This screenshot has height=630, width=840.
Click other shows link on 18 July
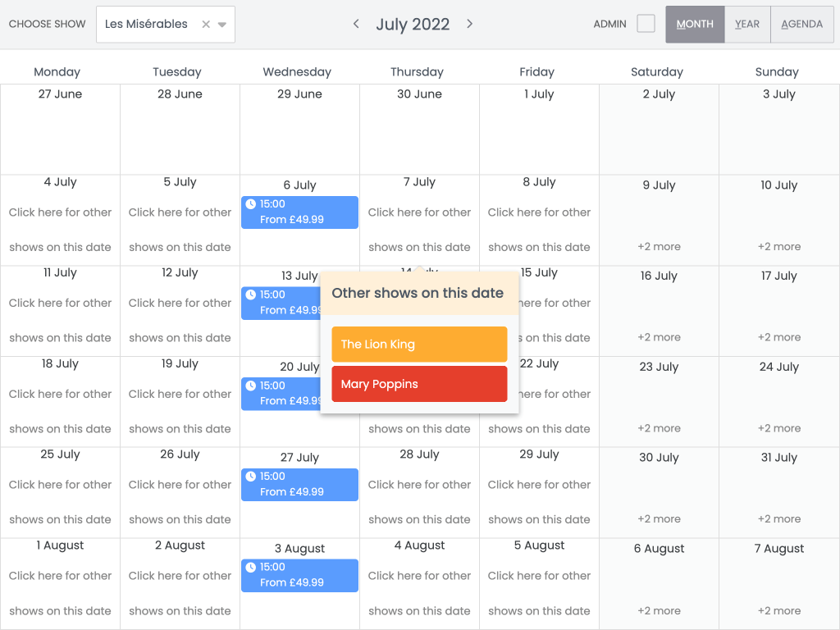coord(60,411)
